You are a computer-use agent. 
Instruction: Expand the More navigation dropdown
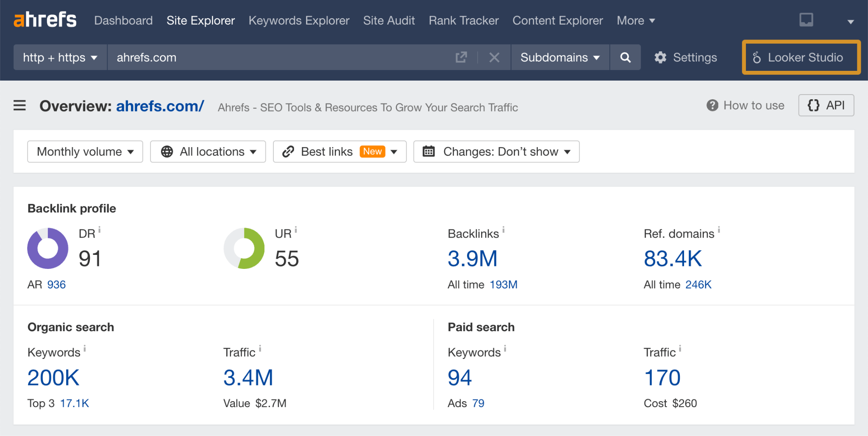[635, 20]
